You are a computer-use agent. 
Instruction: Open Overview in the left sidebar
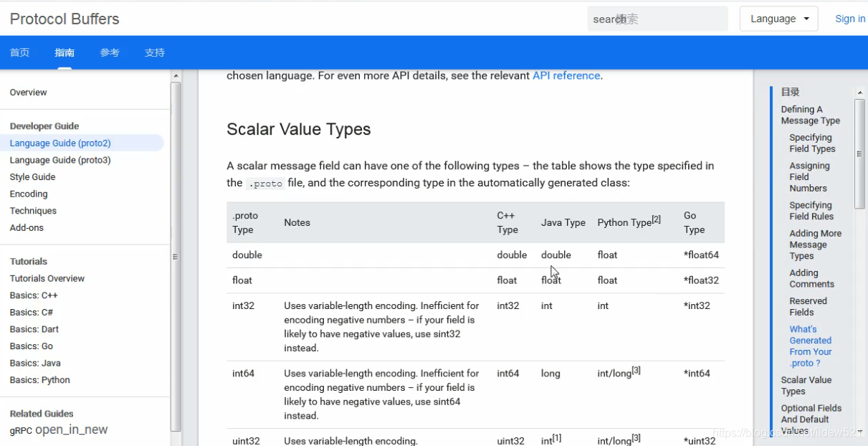coord(28,92)
